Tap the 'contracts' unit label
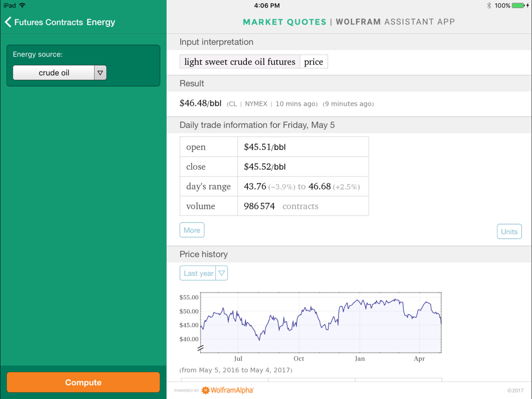Screen dimensions: 532x399 (x=300, y=206)
